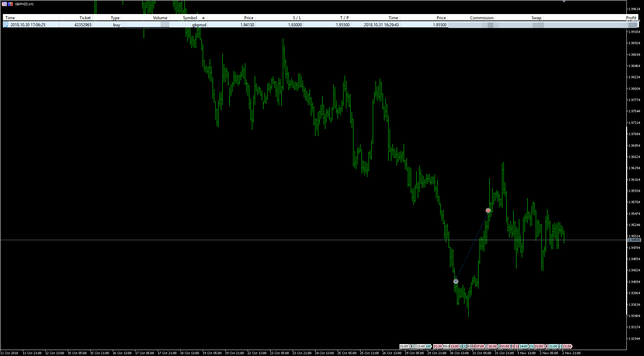
Task: Click the gbpnzd symbol cell
Action: tap(199, 25)
